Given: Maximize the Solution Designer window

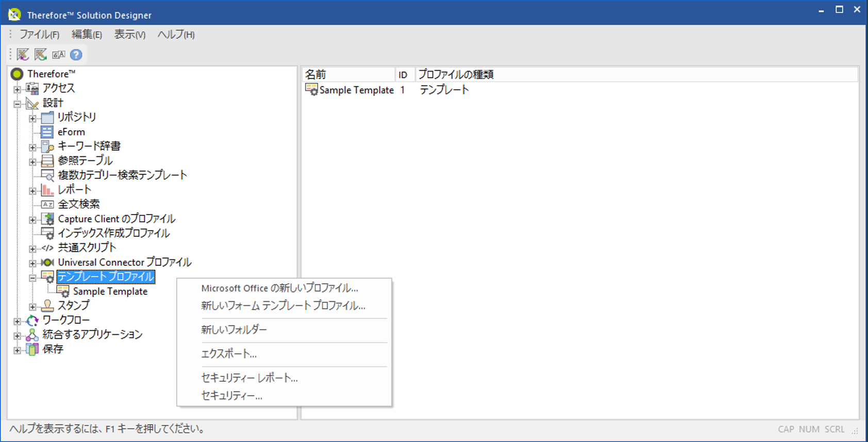Looking at the screenshot, I should coord(839,9).
